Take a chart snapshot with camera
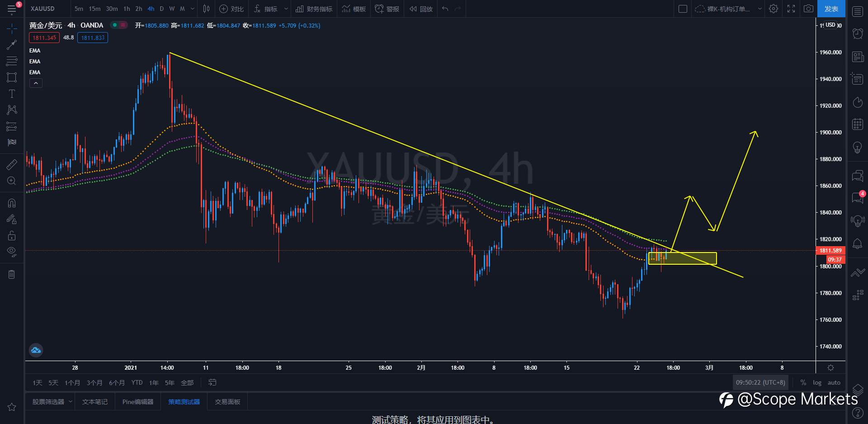868x424 pixels. [809, 9]
